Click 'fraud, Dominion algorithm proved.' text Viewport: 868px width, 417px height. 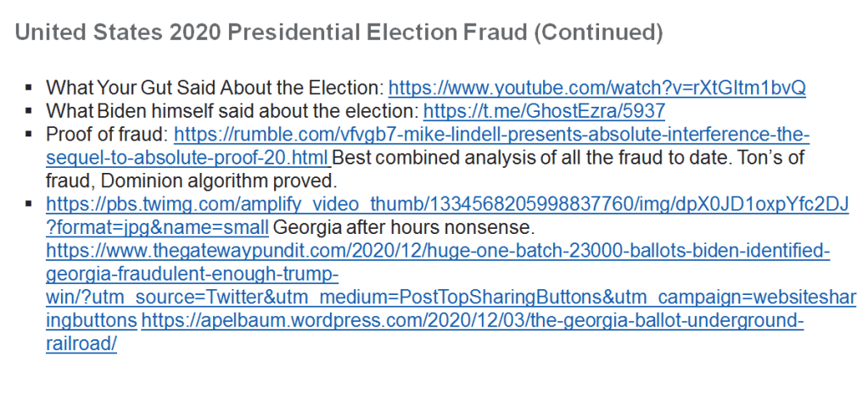click(x=192, y=181)
